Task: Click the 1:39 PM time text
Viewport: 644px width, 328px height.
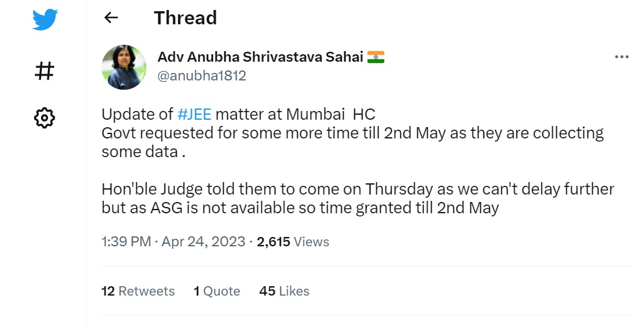Action: pyautogui.click(x=126, y=242)
